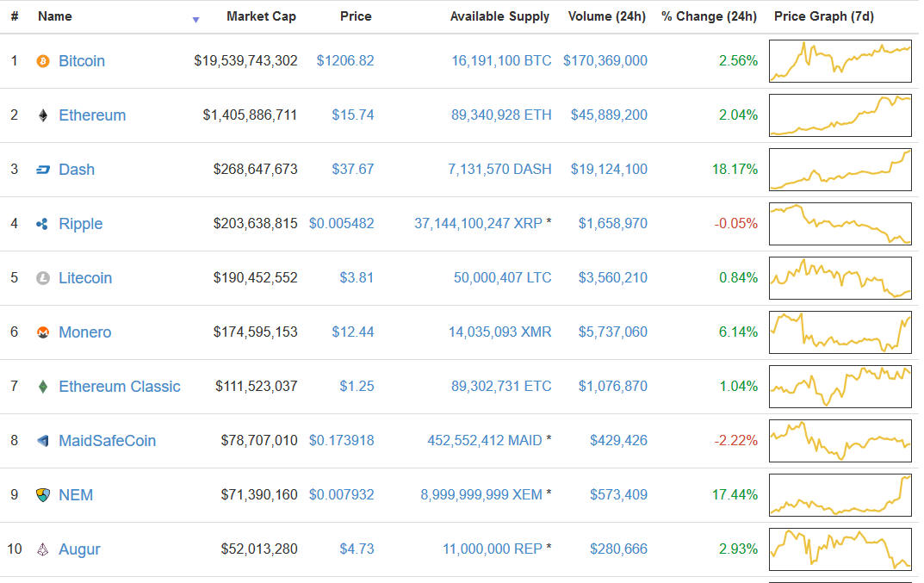Click the Augur triangle logo icon
924x583 pixels.
click(43, 549)
